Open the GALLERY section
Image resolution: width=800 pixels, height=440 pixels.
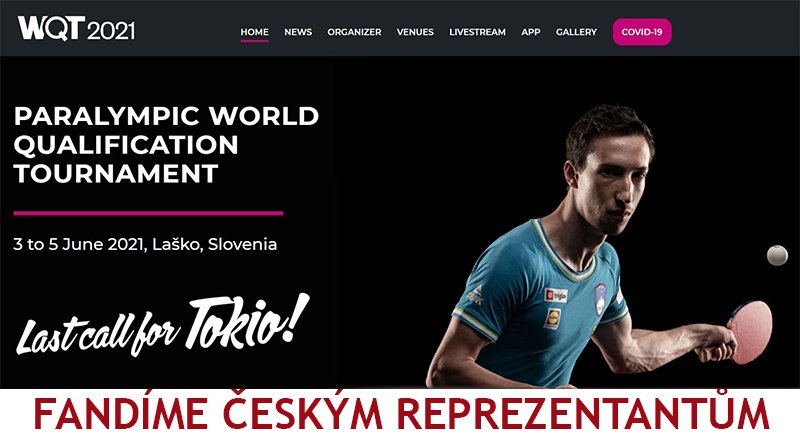(577, 32)
